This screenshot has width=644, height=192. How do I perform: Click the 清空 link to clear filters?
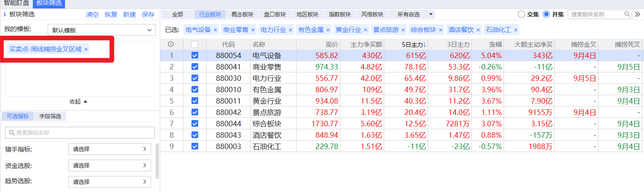(x=92, y=14)
